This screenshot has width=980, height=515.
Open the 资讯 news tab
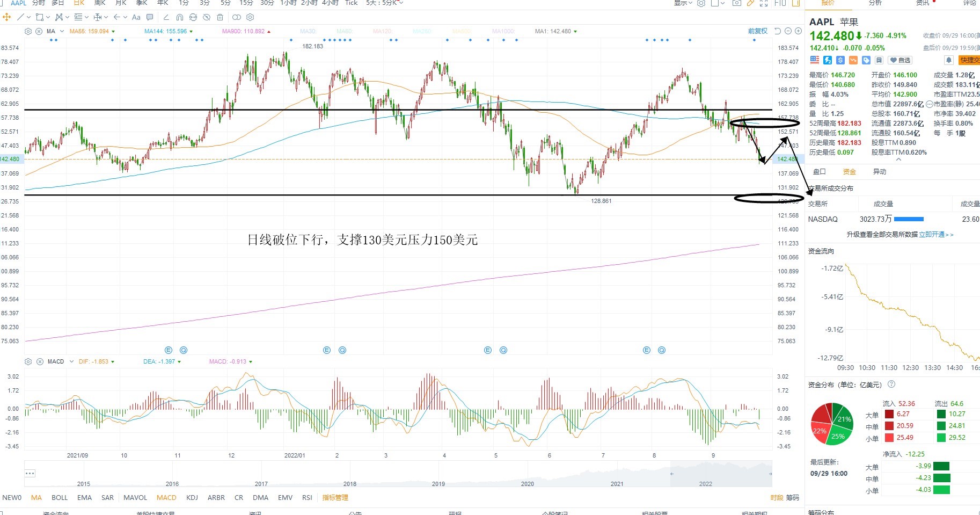click(x=923, y=3)
